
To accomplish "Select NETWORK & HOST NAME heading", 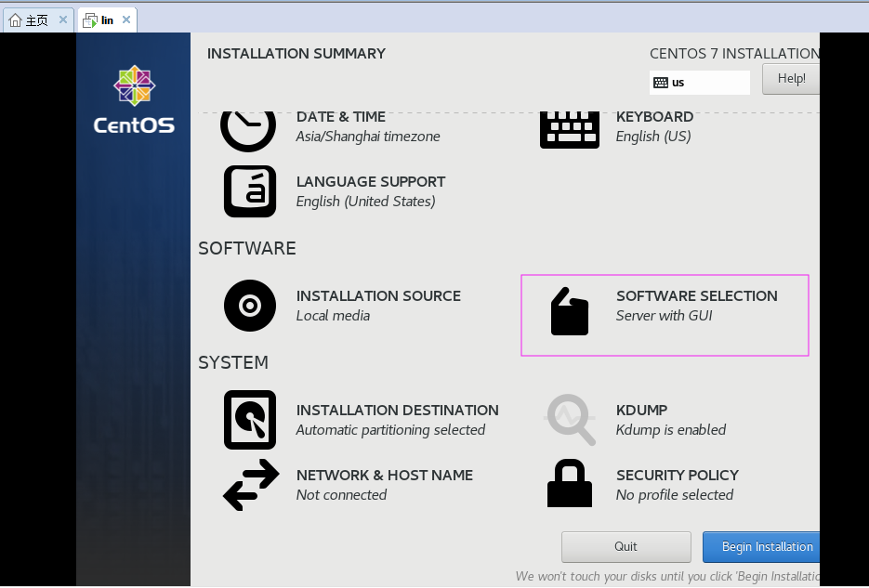I will click(385, 475).
